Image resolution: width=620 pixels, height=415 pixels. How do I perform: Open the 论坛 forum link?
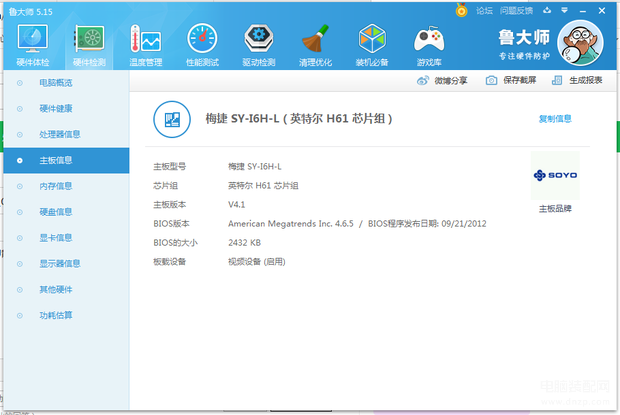(484, 11)
